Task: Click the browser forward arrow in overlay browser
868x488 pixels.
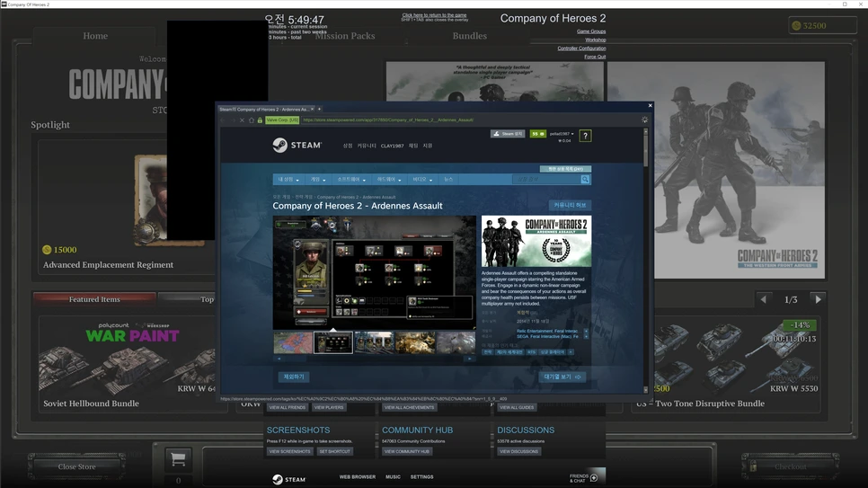Action: point(233,120)
